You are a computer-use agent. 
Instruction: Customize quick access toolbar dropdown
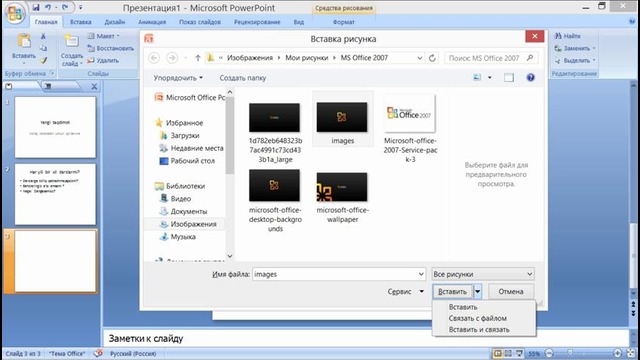[x=81, y=7]
